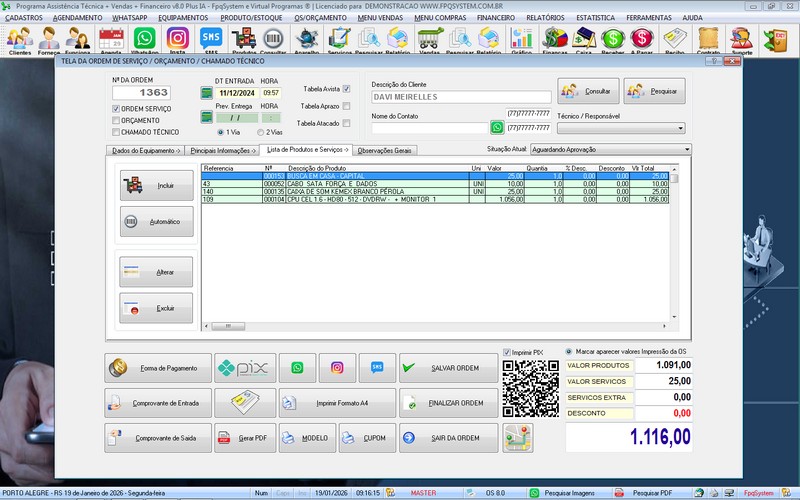Image resolution: width=800 pixels, height=500 pixels.
Task: Open the Vendas shopping cart icon
Action: click(430, 40)
